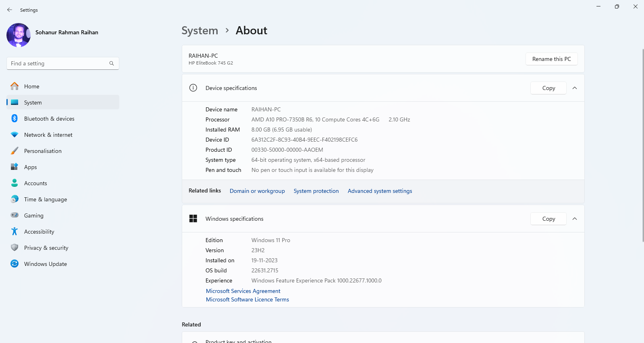Open Network & internet Wi-Fi icon
This screenshot has width=644, height=343.
click(x=15, y=135)
